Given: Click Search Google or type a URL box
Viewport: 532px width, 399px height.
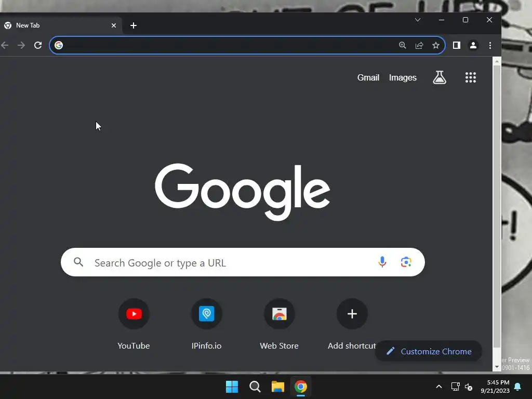Looking at the screenshot, I should coord(243,262).
